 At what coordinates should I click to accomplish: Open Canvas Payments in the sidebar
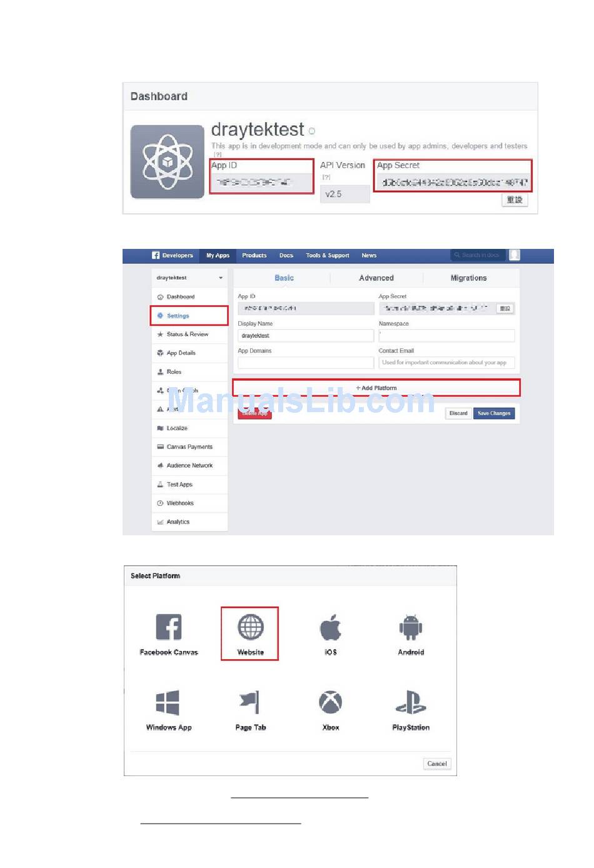point(189,447)
